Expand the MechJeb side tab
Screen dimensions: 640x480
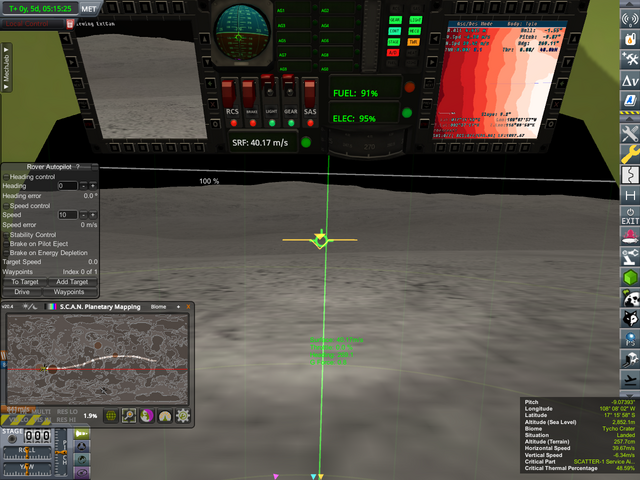click(6, 68)
